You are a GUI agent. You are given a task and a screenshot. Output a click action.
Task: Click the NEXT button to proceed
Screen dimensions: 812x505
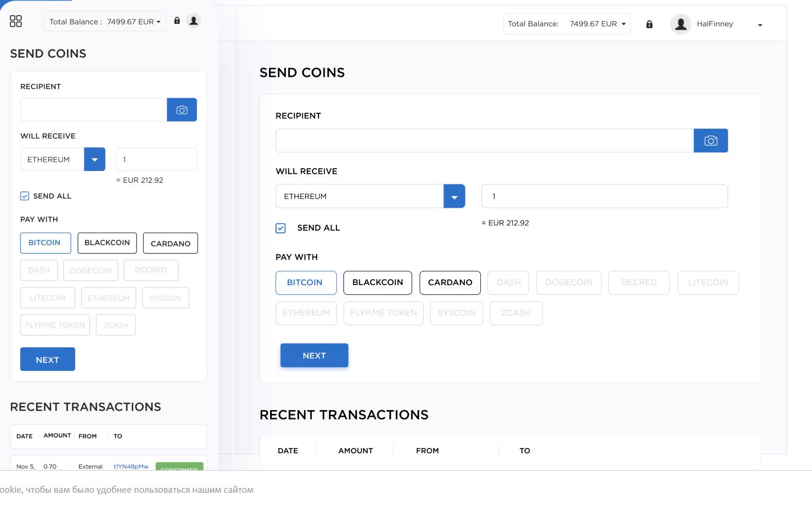(314, 355)
